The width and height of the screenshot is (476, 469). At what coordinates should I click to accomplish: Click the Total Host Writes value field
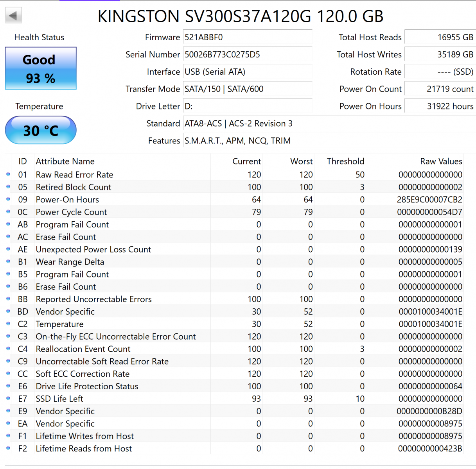point(440,55)
